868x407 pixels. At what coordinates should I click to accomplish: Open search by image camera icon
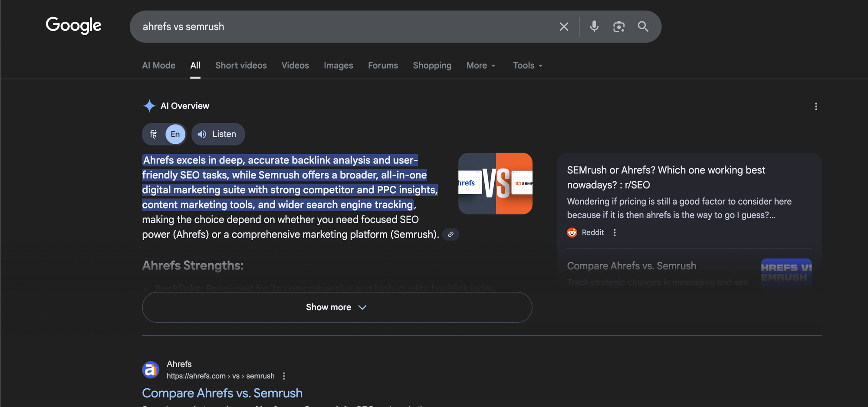coord(618,27)
